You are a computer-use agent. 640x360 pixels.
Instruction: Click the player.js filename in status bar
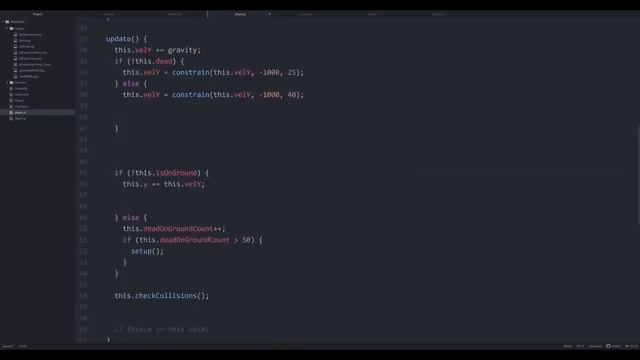pos(7,346)
